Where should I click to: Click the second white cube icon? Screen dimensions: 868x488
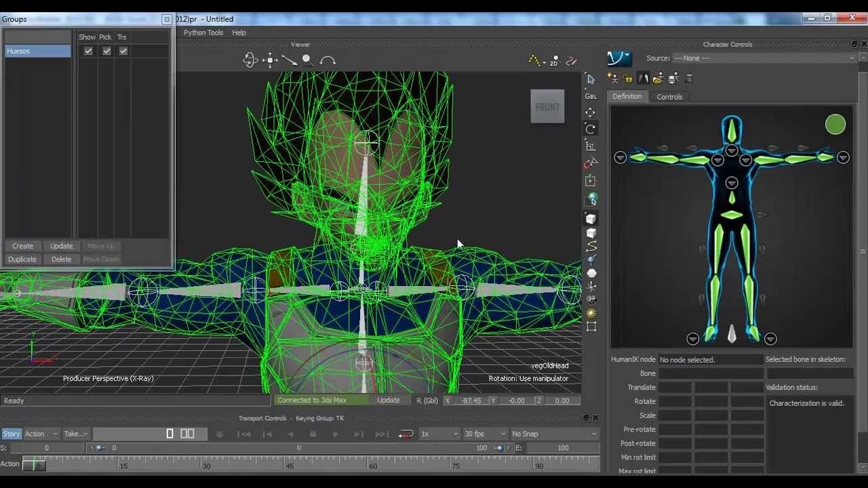(x=591, y=233)
